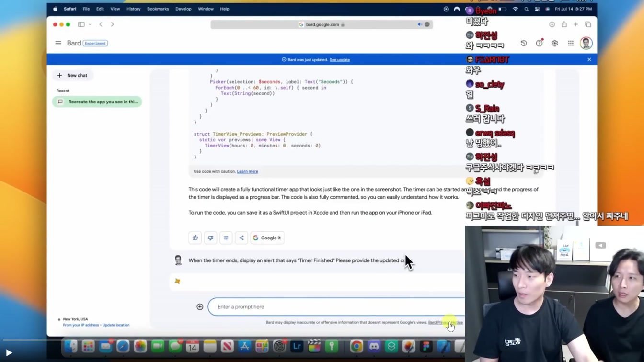Open Google Chrome from the Dock

pos(356,346)
